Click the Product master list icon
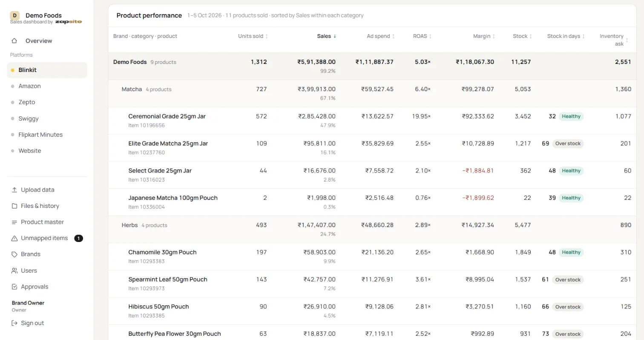 pyautogui.click(x=14, y=222)
